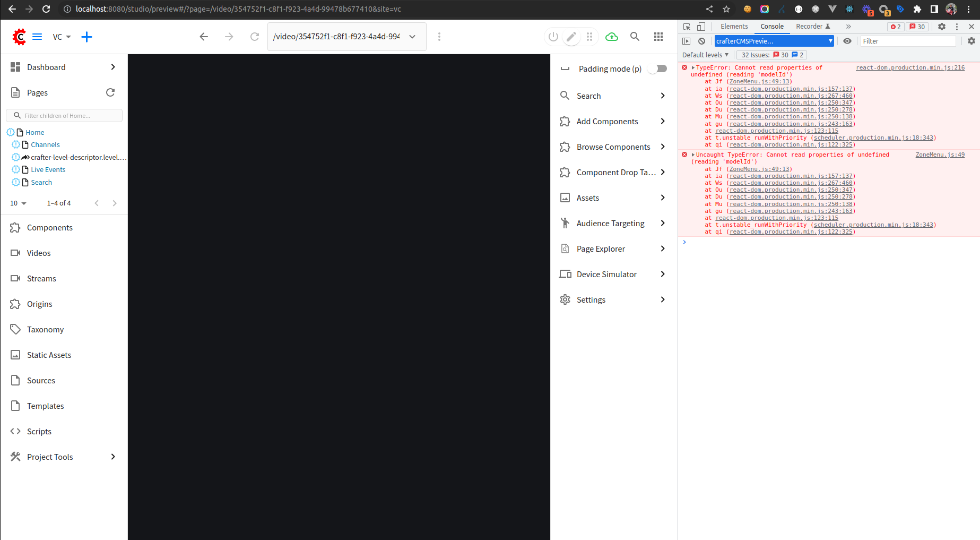This screenshot has width=980, height=540.
Task: Open Static Assets in the sidebar
Action: pyautogui.click(x=48, y=355)
